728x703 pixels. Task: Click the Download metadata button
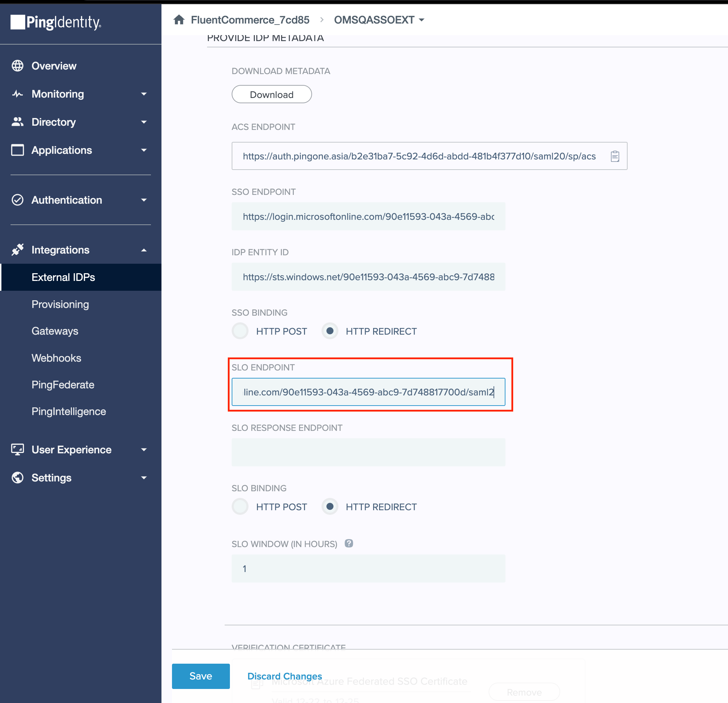coord(272,94)
